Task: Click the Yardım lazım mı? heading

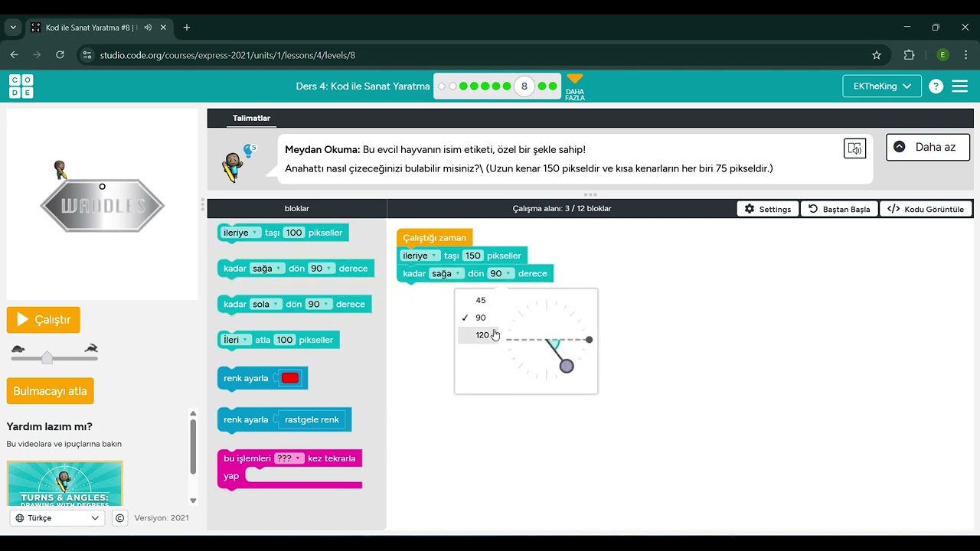Action: [50, 426]
